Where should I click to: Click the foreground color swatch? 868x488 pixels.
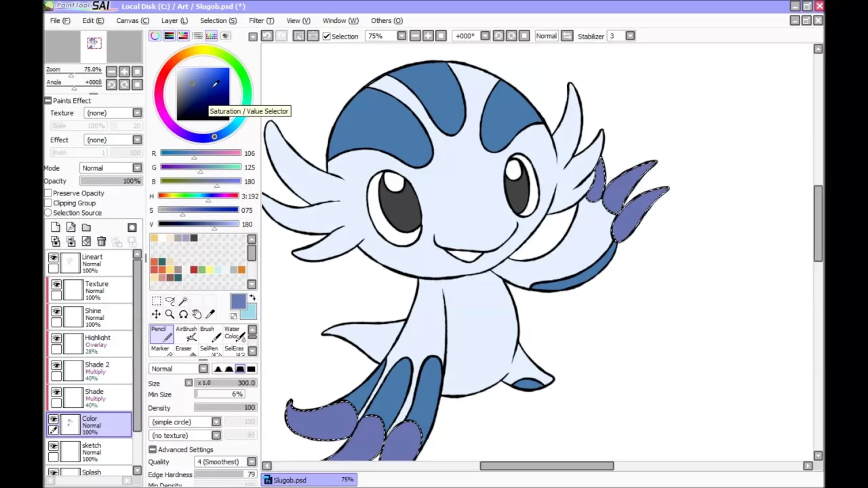pyautogui.click(x=238, y=302)
